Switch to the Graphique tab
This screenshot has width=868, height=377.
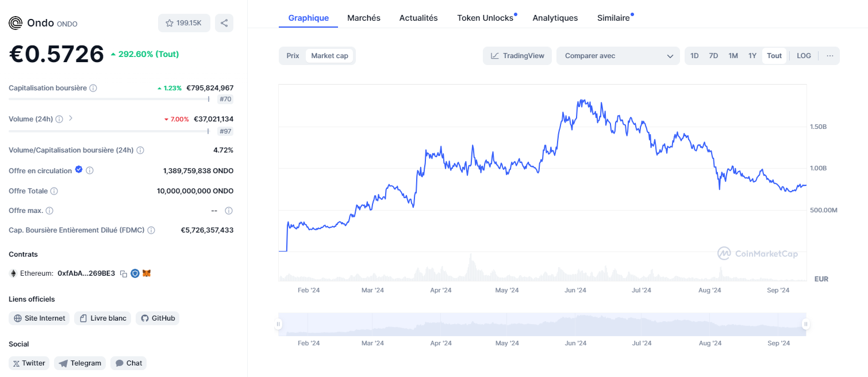pyautogui.click(x=309, y=18)
